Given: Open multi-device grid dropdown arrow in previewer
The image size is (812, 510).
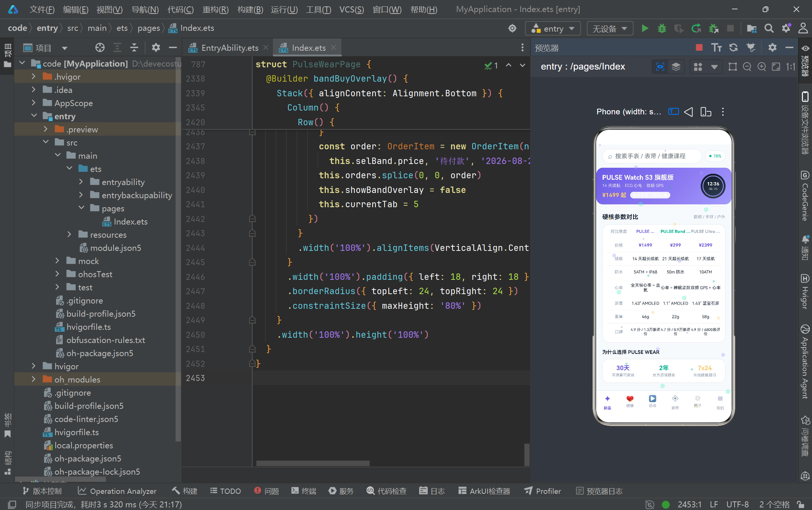Looking at the screenshot, I should point(714,67).
